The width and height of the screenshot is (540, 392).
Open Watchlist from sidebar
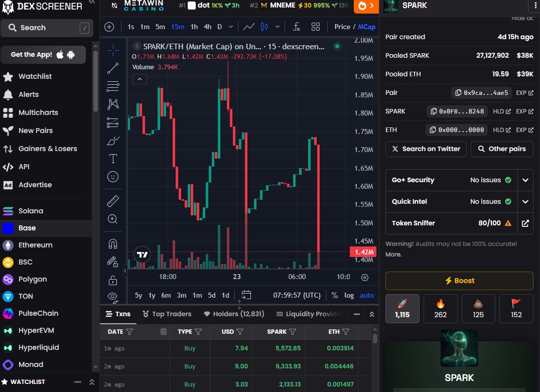[x=35, y=76]
